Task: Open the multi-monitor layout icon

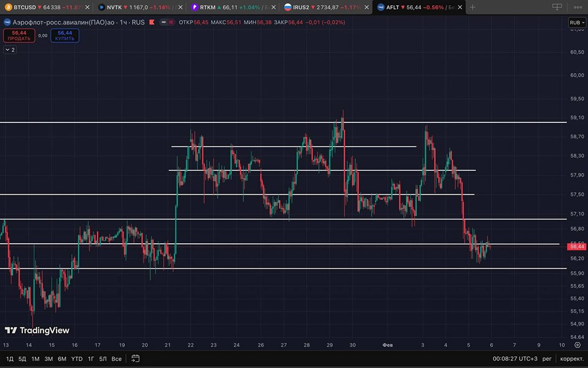Action: pos(557,6)
